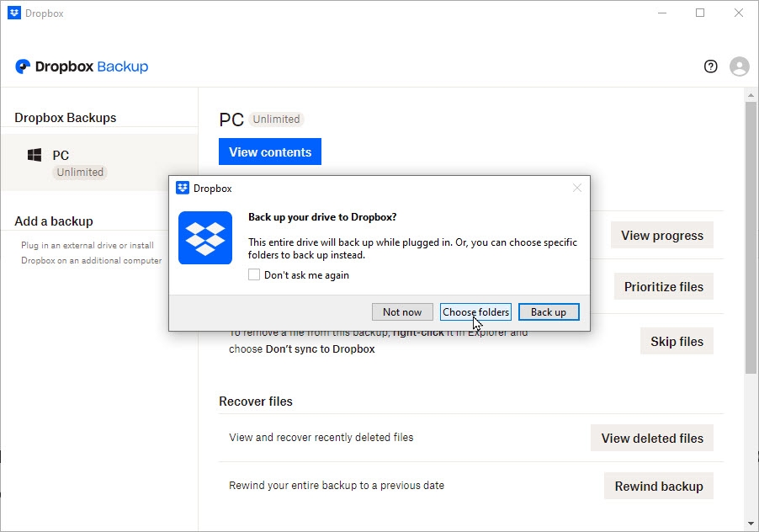This screenshot has width=759, height=532.
Task: Click the scrollbar down arrow
Action: 750,522
